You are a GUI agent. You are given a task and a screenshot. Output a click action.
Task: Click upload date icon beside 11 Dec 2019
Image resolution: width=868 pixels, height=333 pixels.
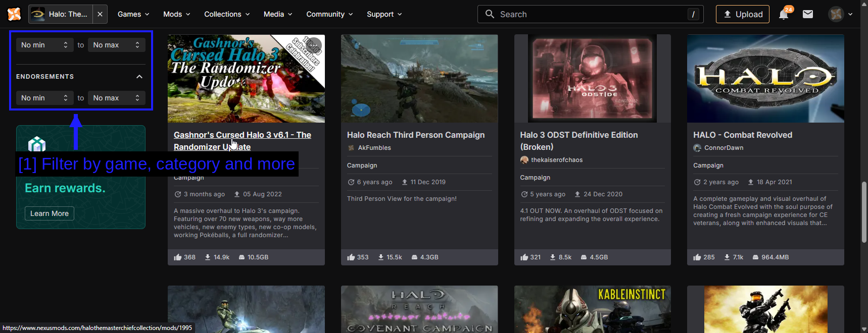[x=405, y=182]
